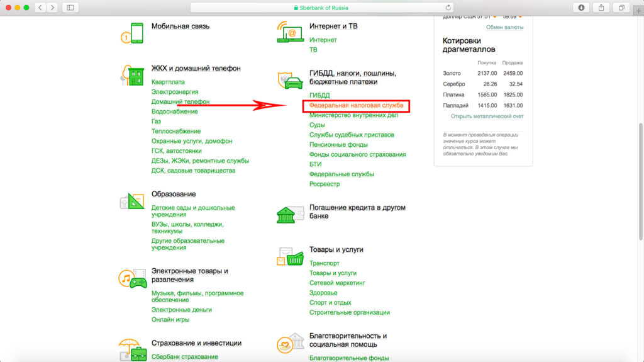
Task: Click the green building utilities icon
Action: pos(133,76)
